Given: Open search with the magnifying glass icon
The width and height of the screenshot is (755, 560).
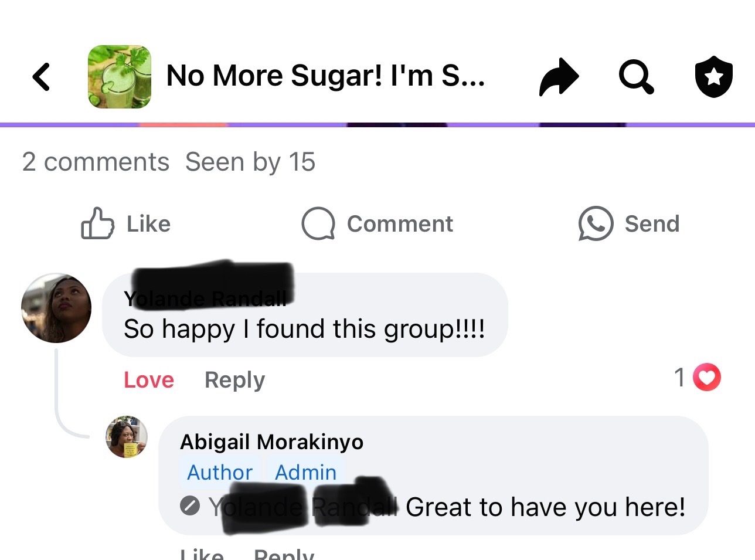Looking at the screenshot, I should 636,77.
